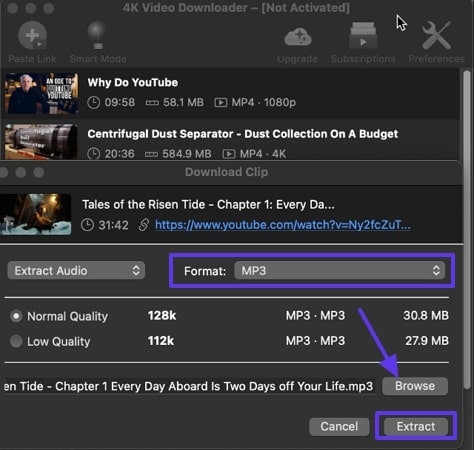The width and height of the screenshot is (474, 450).
Task: Open the Upgrade cloud icon
Action: [x=298, y=37]
